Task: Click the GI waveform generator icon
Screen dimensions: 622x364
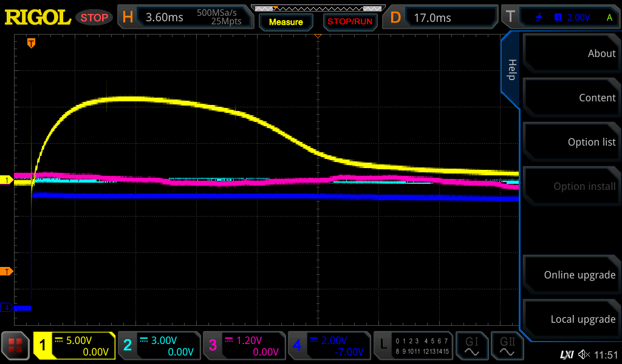Action: pos(472,346)
